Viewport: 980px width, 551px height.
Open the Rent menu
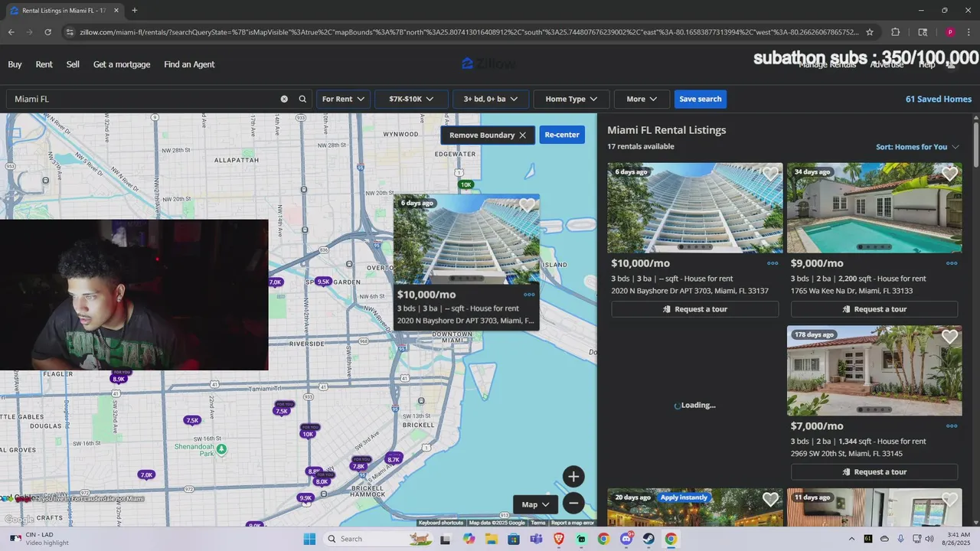(x=44, y=64)
